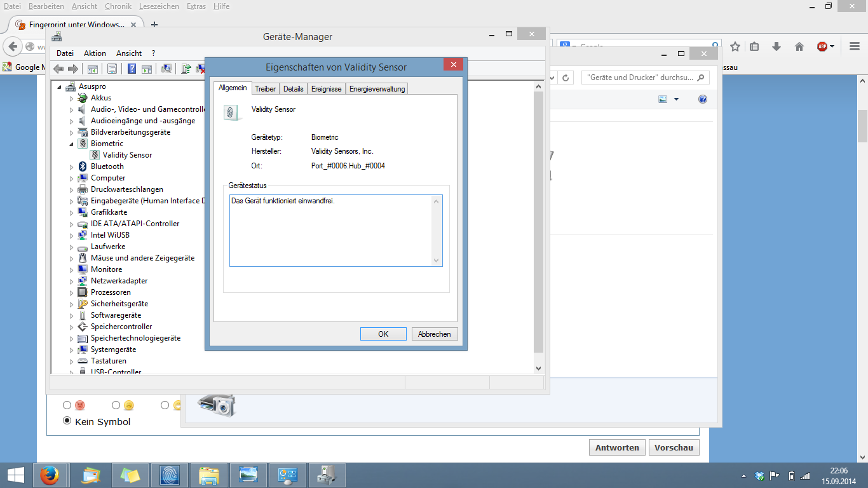Click the clock showing 22:06 in taskbar
868x488 pixels.
tap(839, 470)
